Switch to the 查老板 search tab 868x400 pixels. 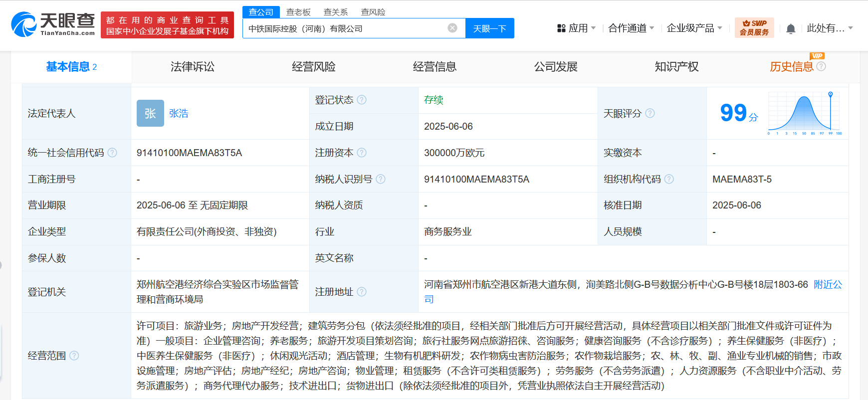pos(298,12)
